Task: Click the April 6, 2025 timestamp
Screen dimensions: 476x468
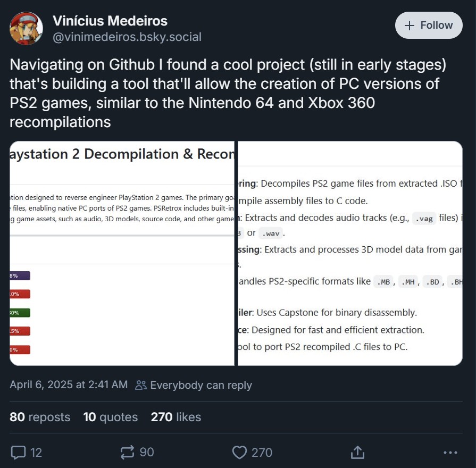Action: click(69, 385)
